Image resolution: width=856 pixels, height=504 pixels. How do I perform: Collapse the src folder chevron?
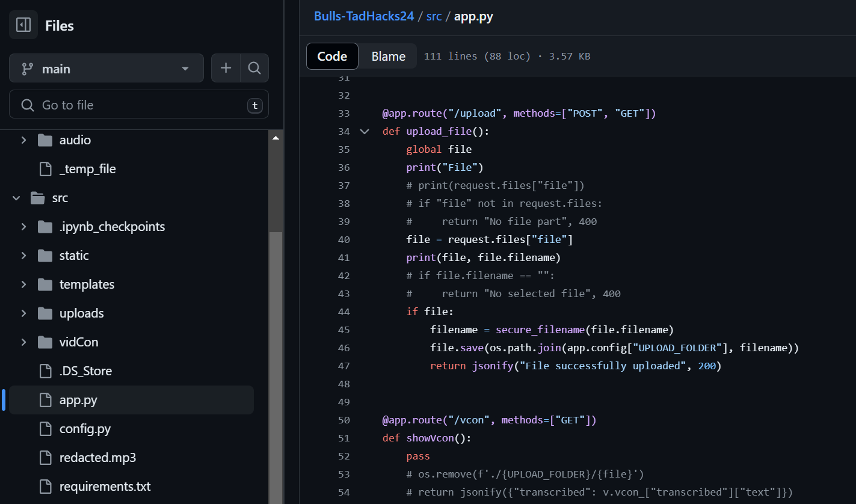click(x=16, y=198)
